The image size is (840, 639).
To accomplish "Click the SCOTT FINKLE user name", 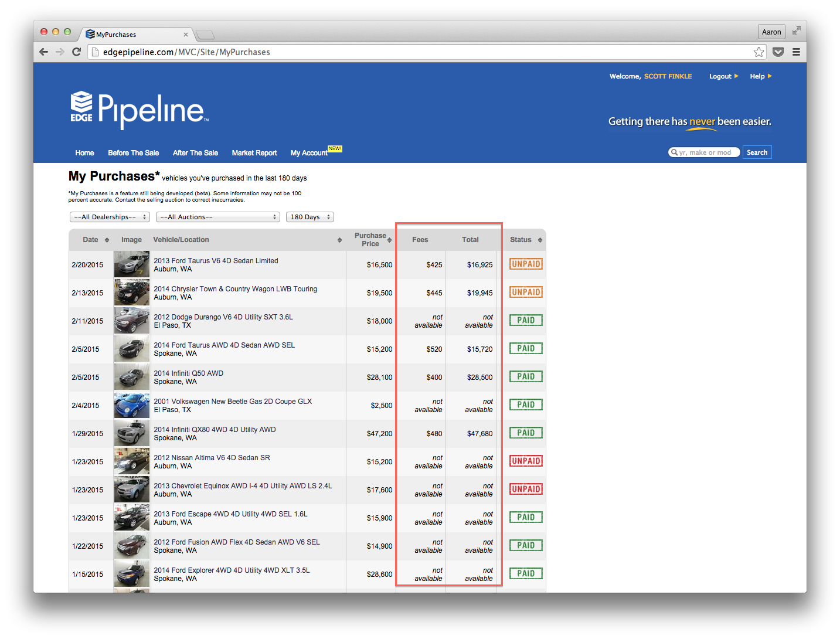I will pos(668,76).
